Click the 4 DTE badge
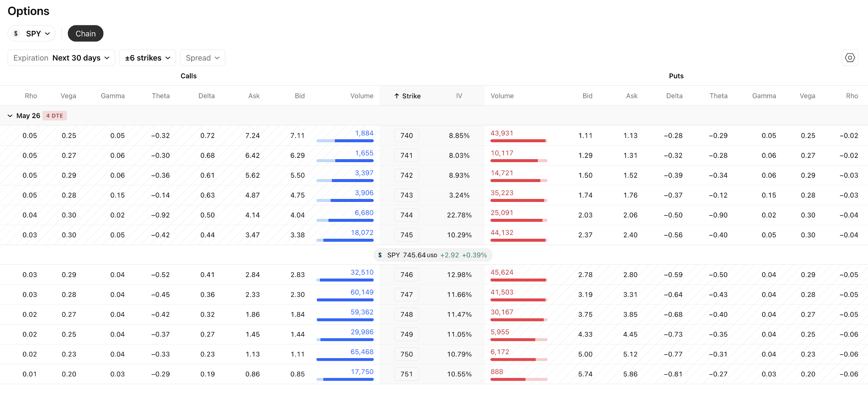This screenshot has height=403, width=868. pyautogui.click(x=55, y=116)
